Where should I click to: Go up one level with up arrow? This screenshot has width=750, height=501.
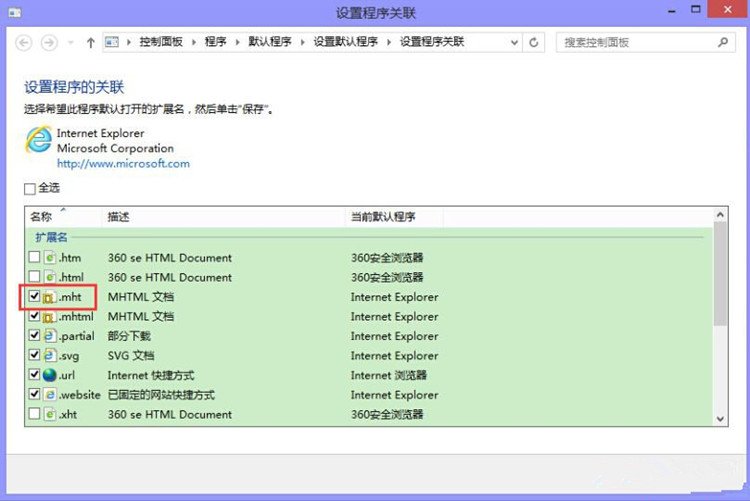tap(90, 43)
